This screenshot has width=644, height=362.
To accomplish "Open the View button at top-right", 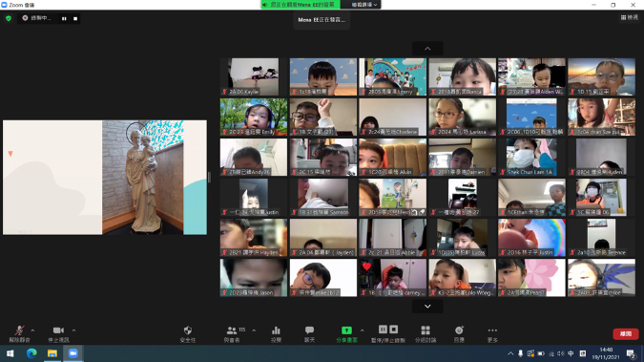I will pyautogui.click(x=630, y=17).
